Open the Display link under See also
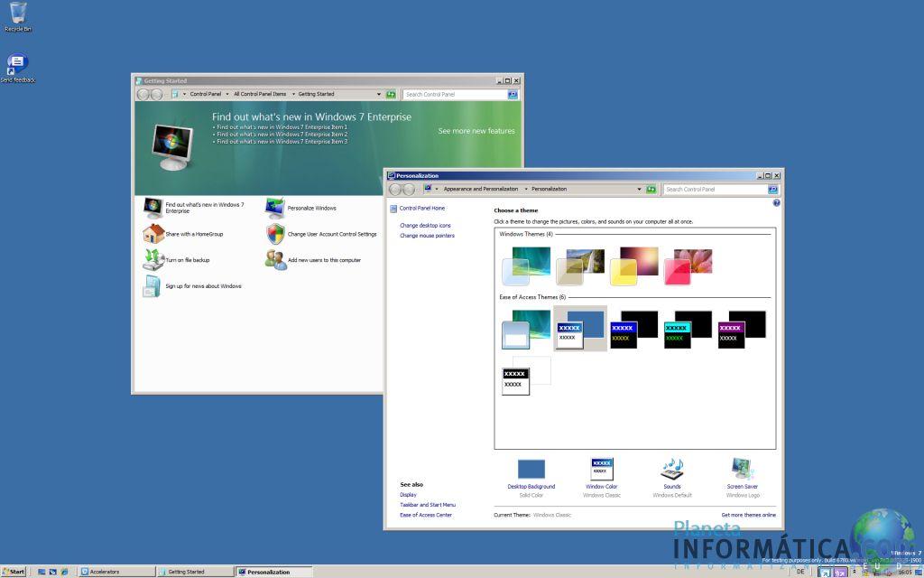Screen dimensions: 924x578 pyautogui.click(x=408, y=495)
